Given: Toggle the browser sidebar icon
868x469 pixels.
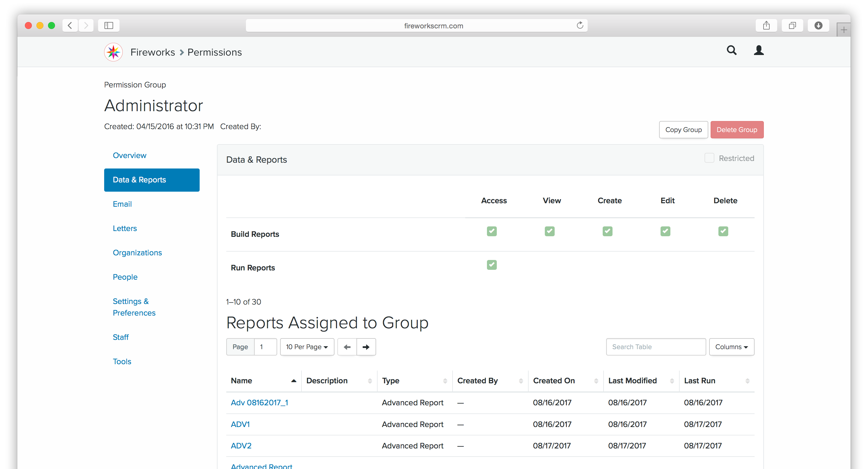Looking at the screenshot, I should coord(108,26).
